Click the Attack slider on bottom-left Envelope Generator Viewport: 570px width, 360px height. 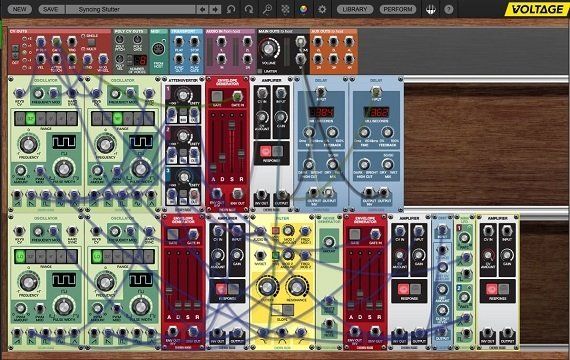pyautogui.click(x=169, y=291)
